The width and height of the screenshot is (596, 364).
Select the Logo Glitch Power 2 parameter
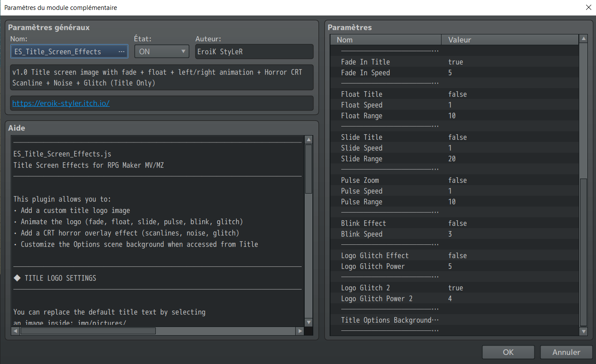point(454,299)
